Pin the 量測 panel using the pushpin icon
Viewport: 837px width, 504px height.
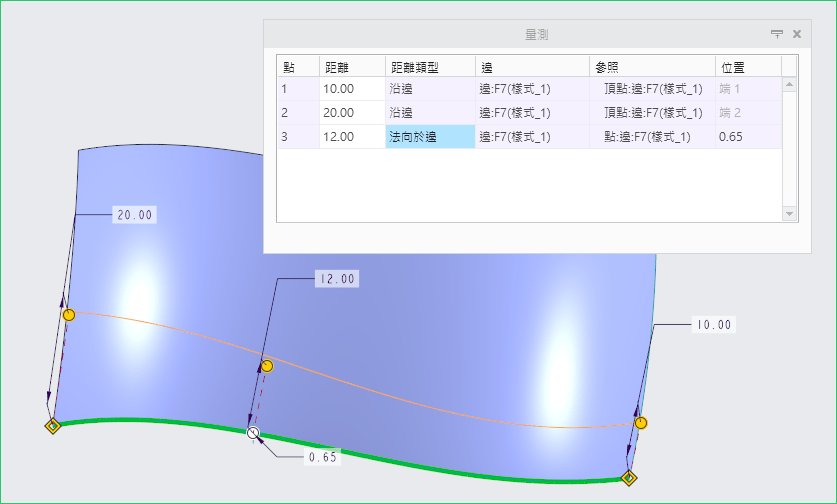pos(777,34)
